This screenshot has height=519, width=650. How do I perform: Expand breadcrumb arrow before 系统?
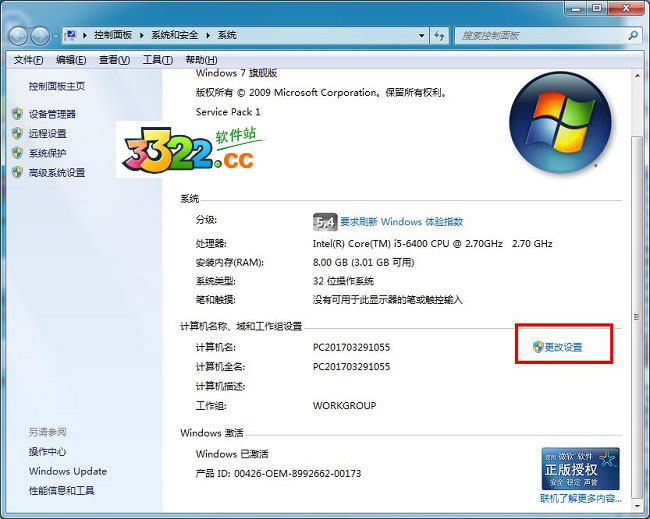(208, 35)
